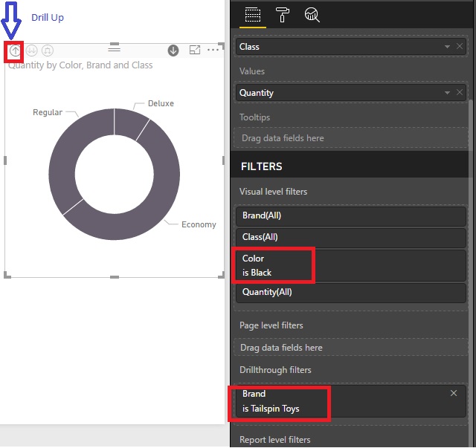
Task: Go to next level in hierarchy
Action: 31,51
